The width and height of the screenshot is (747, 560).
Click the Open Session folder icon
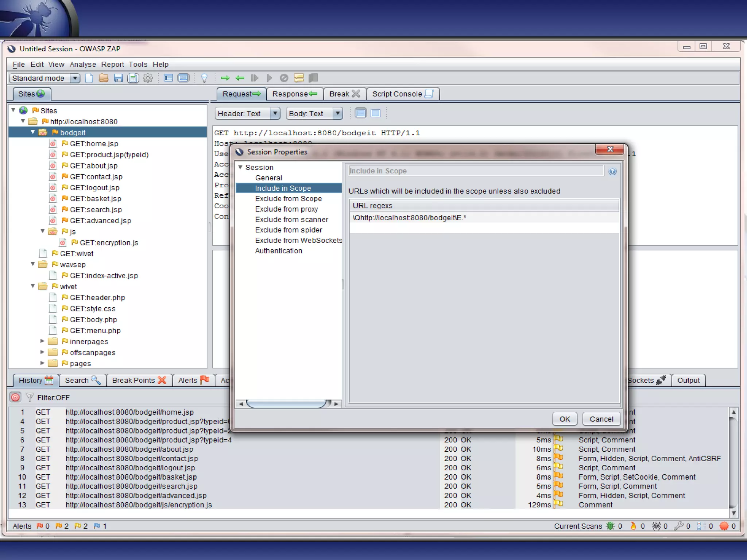[x=104, y=78]
